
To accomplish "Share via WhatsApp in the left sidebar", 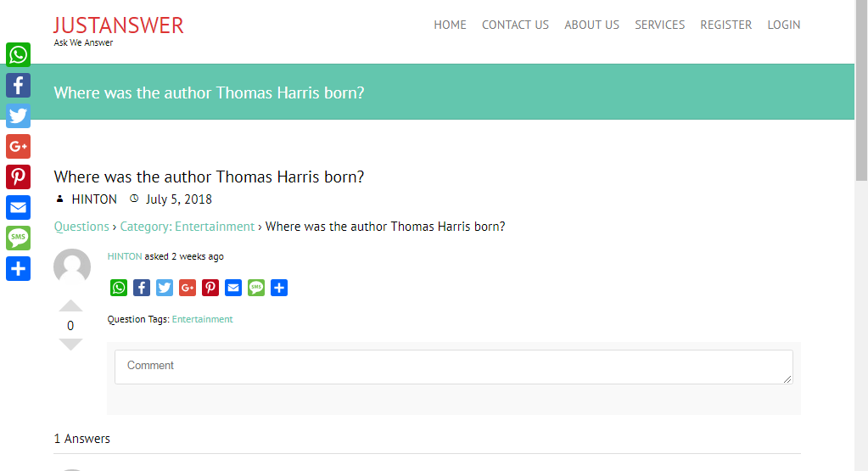I will coord(18,55).
